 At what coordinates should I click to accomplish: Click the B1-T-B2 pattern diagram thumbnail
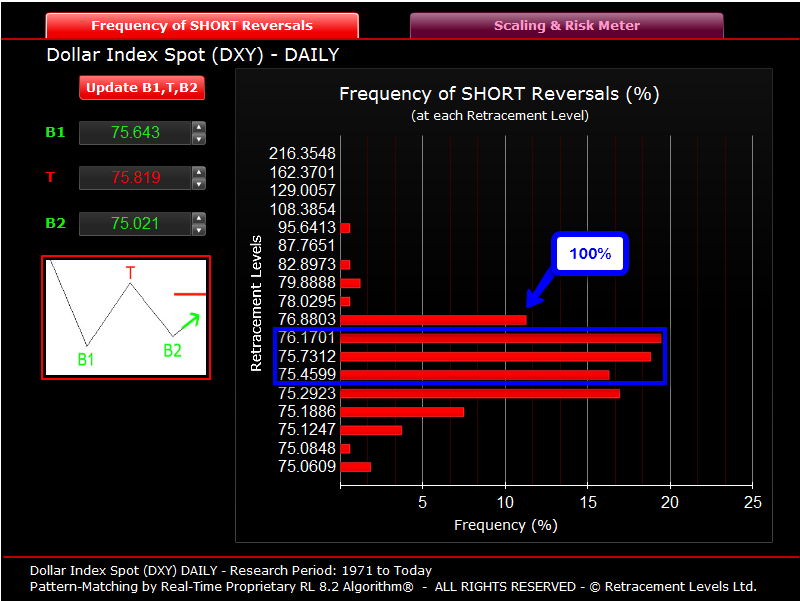pyautogui.click(x=126, y=318)
